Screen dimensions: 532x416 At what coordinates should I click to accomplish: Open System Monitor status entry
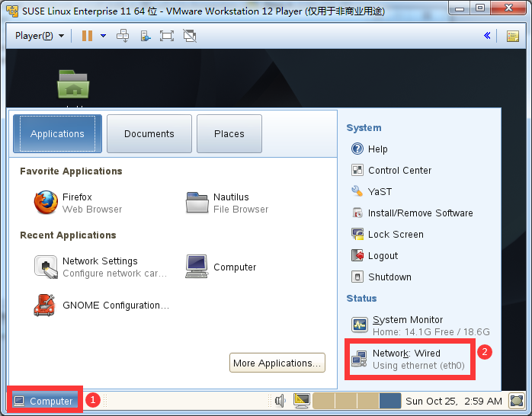tap(421, 325)
